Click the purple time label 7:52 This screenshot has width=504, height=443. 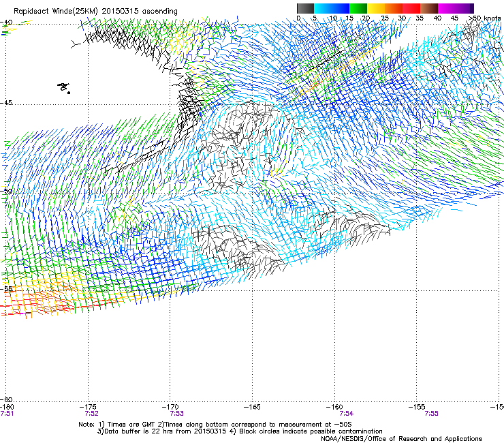click(92, 414)
